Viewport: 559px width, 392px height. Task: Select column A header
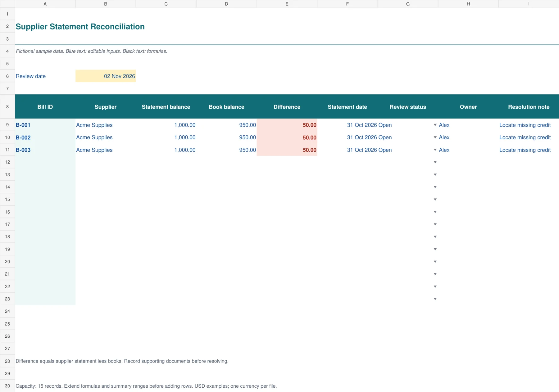45,4
